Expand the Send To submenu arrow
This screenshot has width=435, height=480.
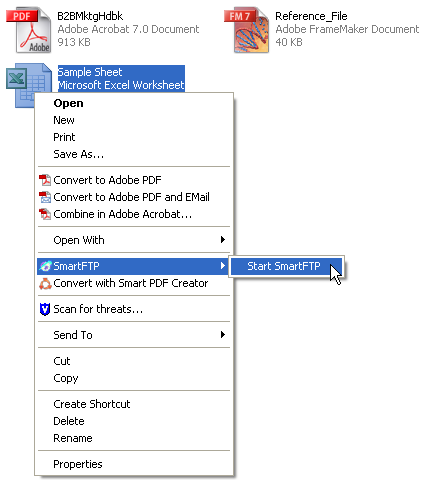[223, 335]
